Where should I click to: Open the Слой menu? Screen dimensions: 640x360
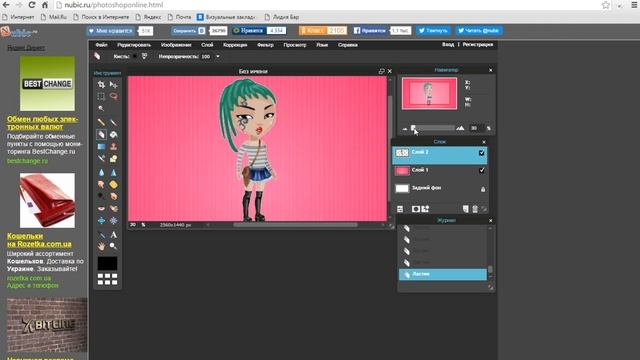point(207,45)
